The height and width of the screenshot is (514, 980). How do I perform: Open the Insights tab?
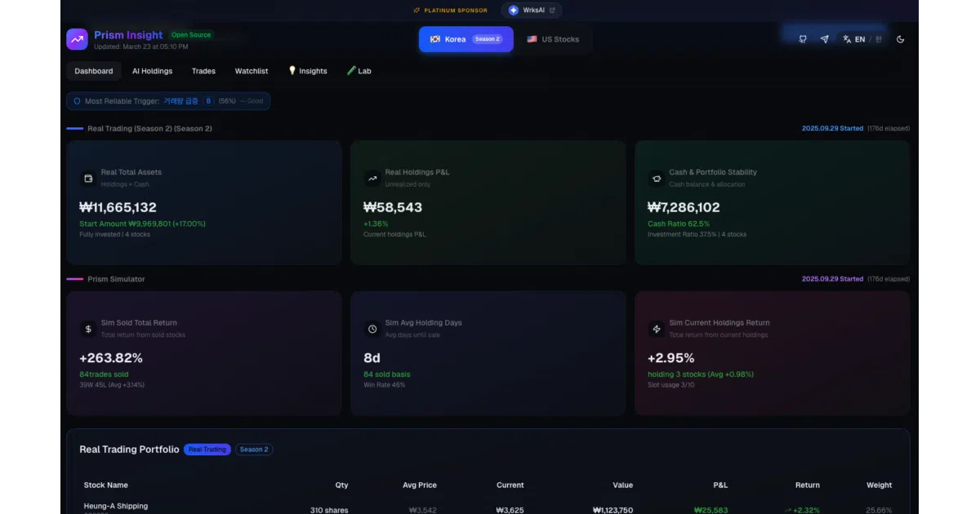click(308, 71)
